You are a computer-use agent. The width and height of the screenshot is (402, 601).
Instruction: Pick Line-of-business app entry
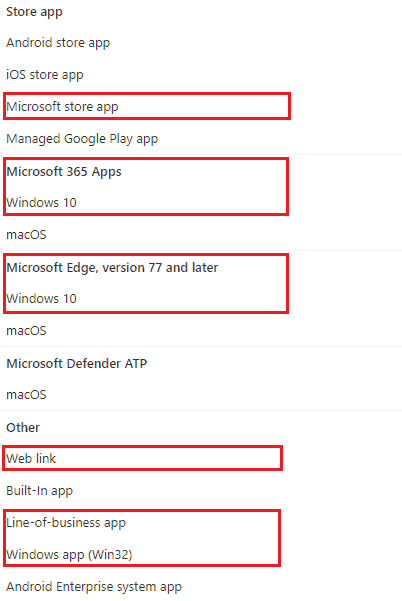(66, 522)
